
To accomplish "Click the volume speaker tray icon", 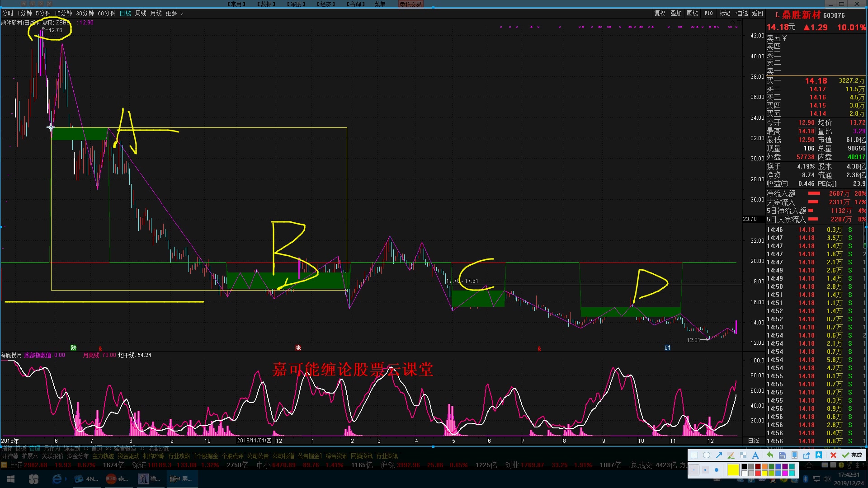I will (827, 479).
